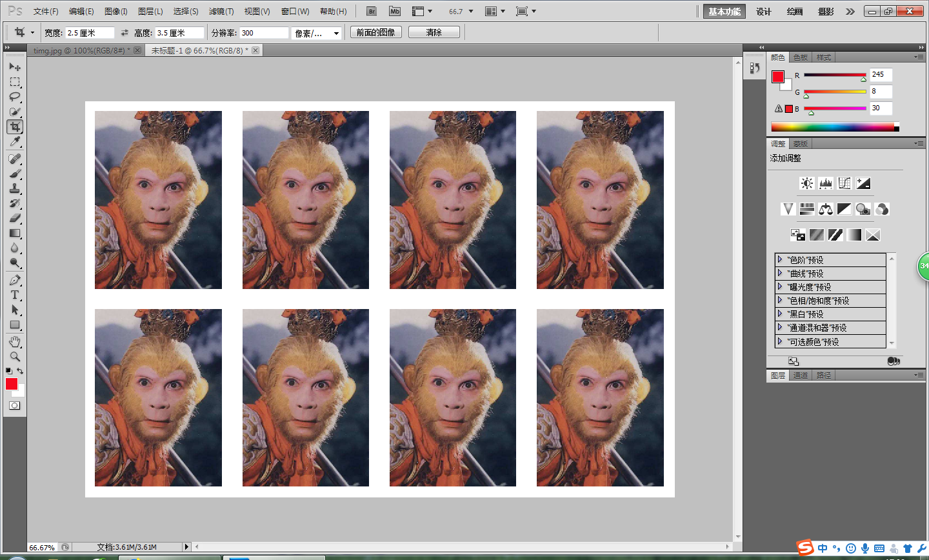This screenshot has height=560, width=929.
Task: Toggle expanded view of Adjustments panel
Action: [x=794, y=361]
